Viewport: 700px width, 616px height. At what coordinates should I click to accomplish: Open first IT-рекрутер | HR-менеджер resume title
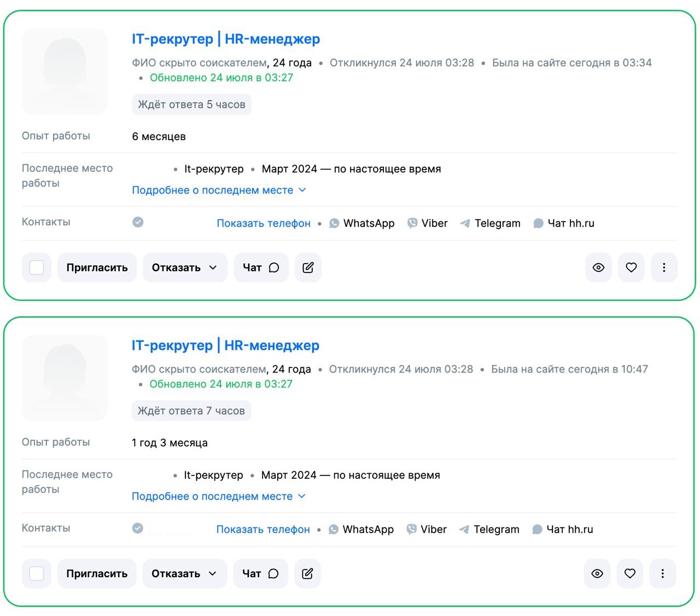point(226,39)
